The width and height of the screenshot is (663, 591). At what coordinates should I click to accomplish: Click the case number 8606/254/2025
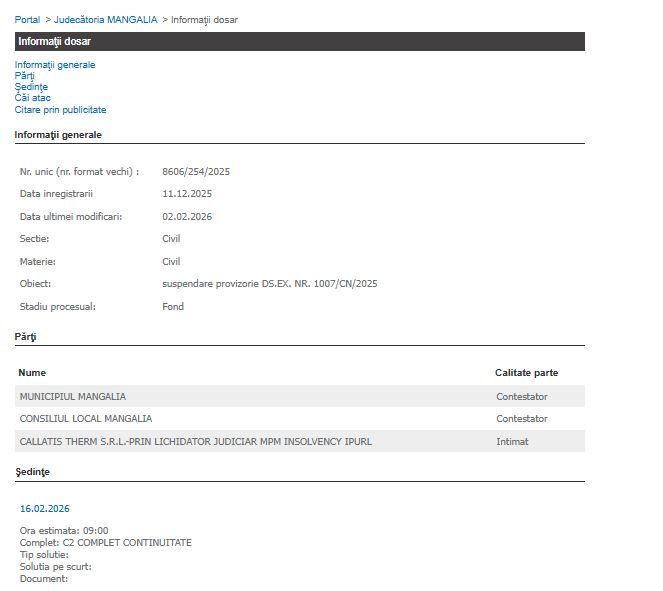(x=196, y=172)
